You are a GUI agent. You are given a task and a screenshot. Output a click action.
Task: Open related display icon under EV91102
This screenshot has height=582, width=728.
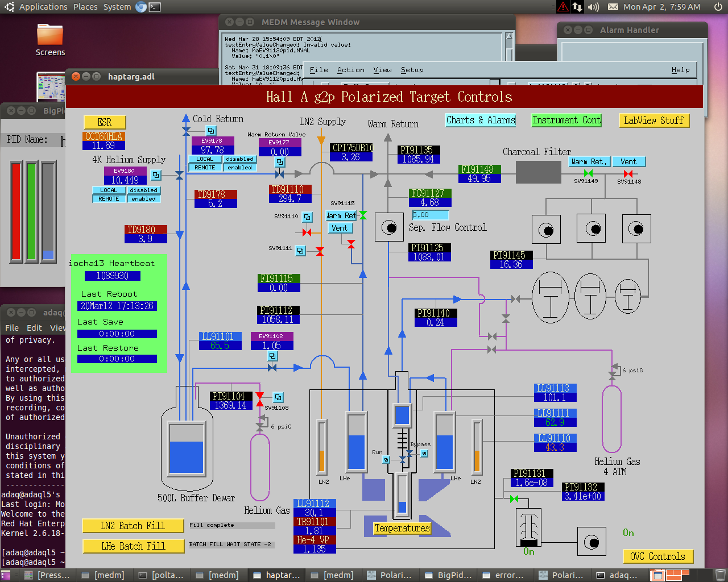pos(273,356)
